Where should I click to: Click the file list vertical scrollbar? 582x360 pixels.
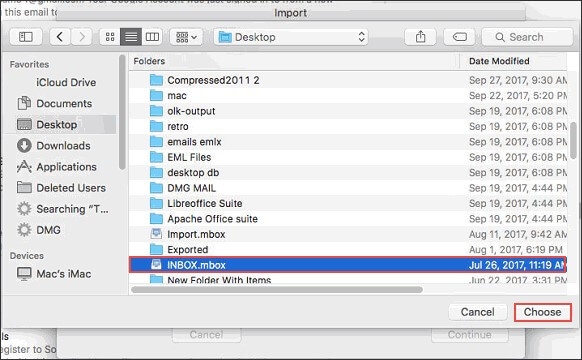[573, 141]
